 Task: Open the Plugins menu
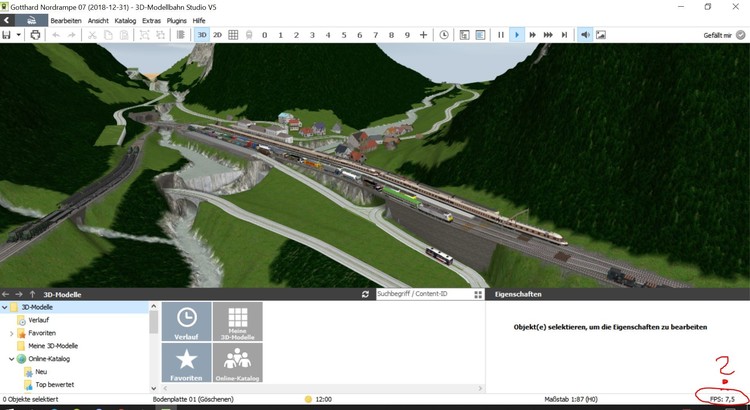(x=177, y=20)
